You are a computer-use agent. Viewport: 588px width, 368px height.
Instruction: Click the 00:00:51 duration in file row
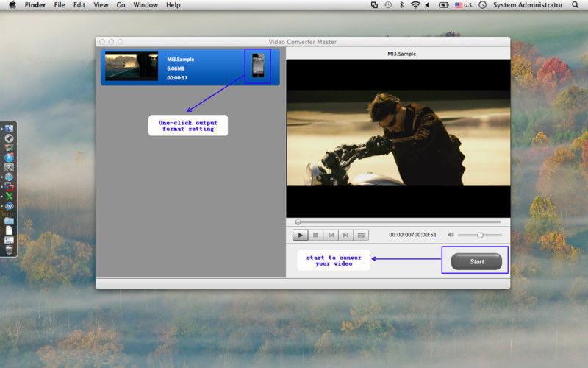coord(177,78)
